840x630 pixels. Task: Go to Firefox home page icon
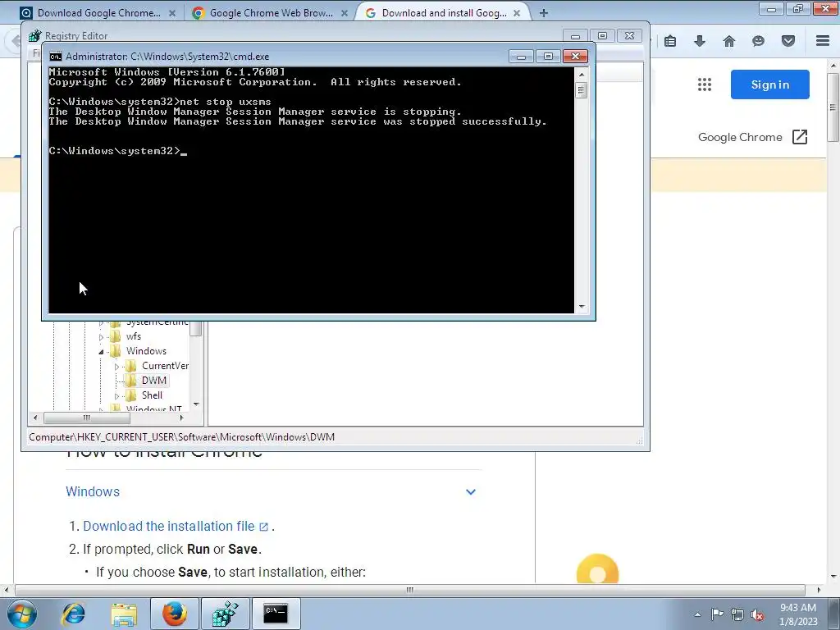tap(729, 41)
